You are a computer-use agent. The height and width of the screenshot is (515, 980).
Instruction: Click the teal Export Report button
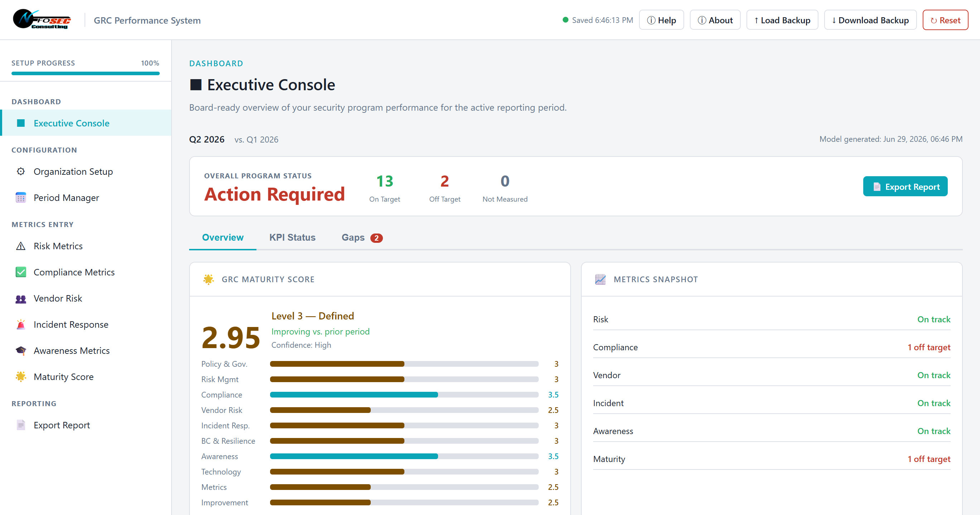pos(905,186)
